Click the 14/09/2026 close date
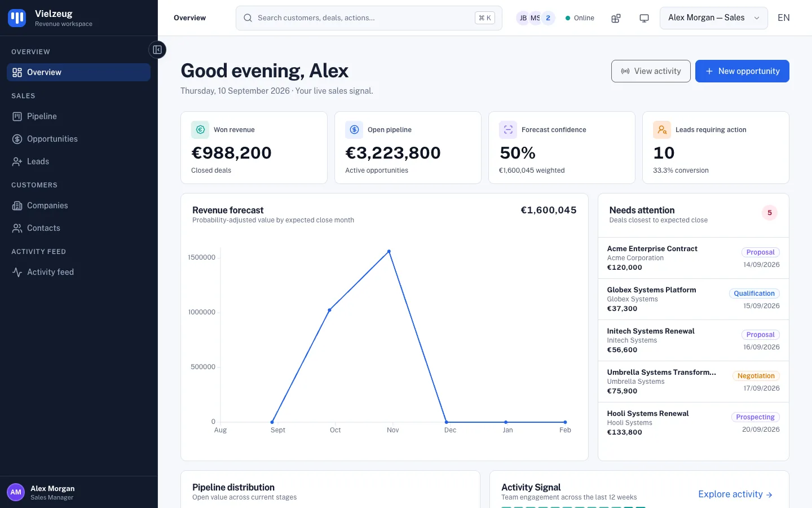 coord(761,265)
